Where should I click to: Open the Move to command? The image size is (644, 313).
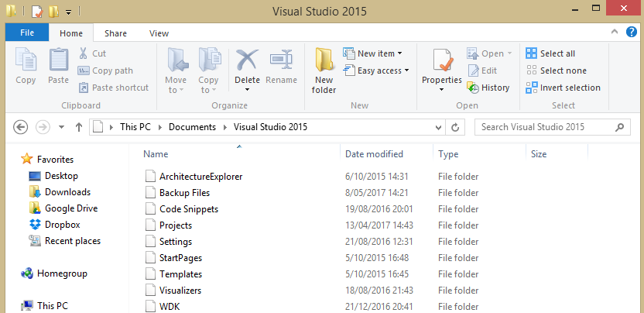[x=176, y=71]
